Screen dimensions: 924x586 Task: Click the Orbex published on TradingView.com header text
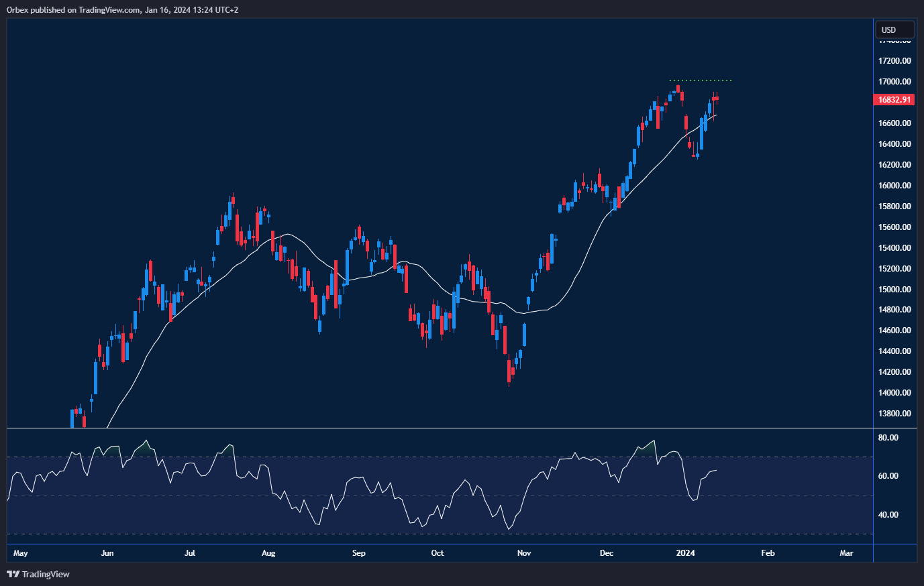click(x=123, y=9)
